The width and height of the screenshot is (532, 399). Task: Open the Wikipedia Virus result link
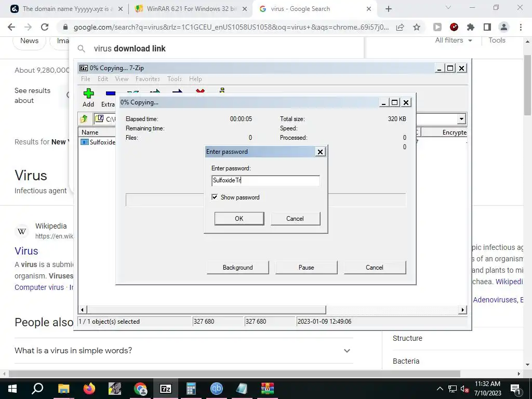pyautogui.click(x=26, y=251)
